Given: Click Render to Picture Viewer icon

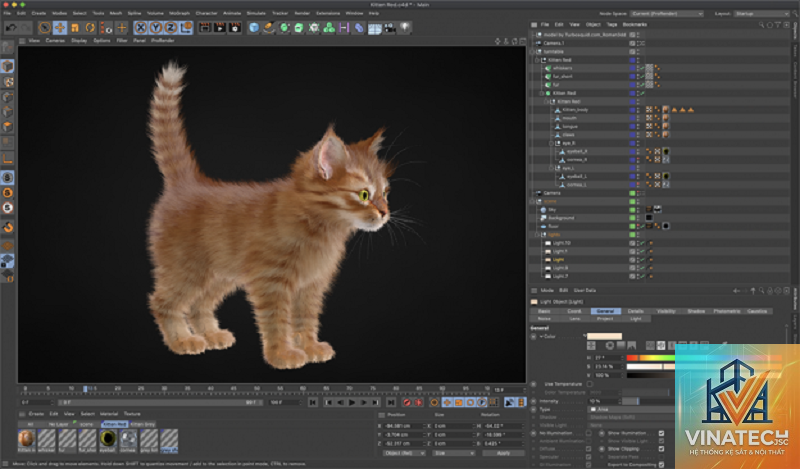Looking at the screenshot, I should point(220,28).
